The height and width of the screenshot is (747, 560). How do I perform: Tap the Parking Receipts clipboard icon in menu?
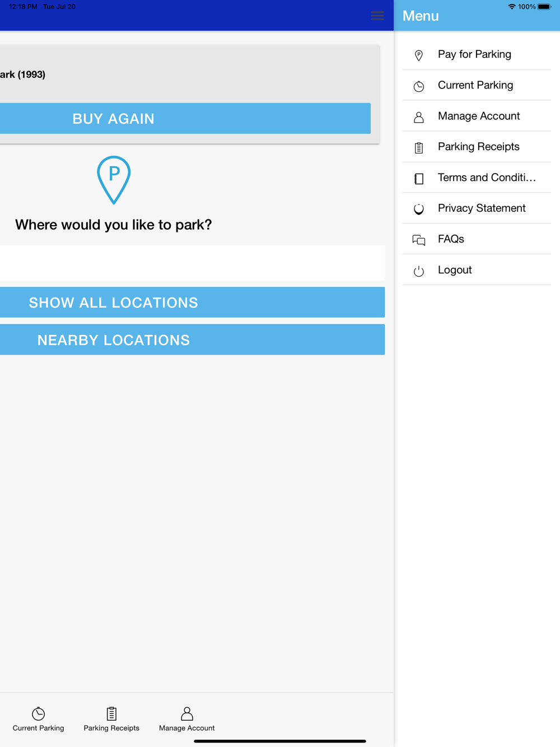[x=419, y=147]
